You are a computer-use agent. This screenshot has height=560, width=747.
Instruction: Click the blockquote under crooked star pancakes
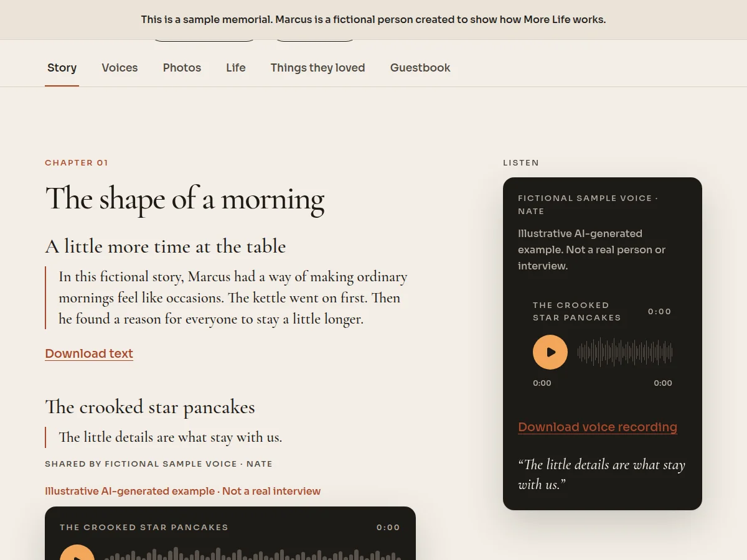[171, 437]
